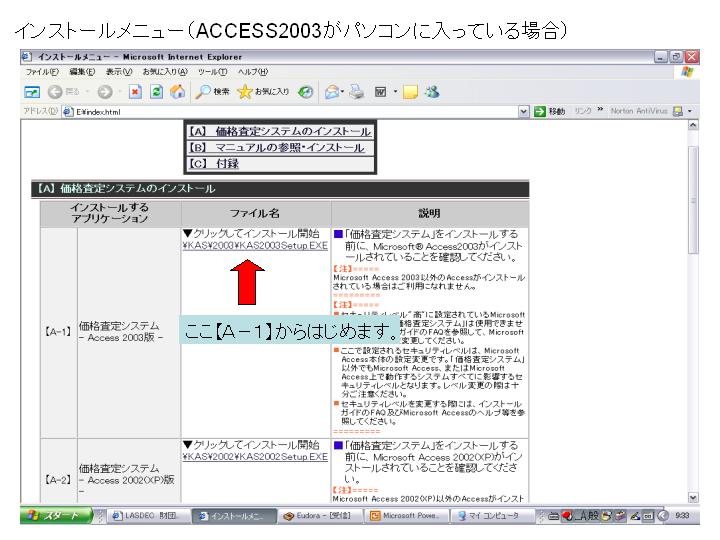Click the yellow Discuss note icon
Viewport: 720px width, 540px height.
410,92
